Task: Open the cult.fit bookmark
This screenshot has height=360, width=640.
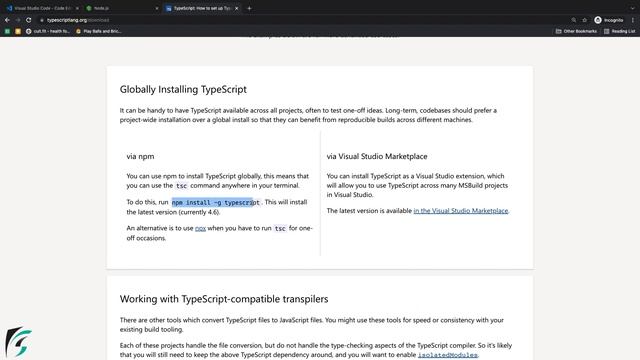Action: click(48, 31)
